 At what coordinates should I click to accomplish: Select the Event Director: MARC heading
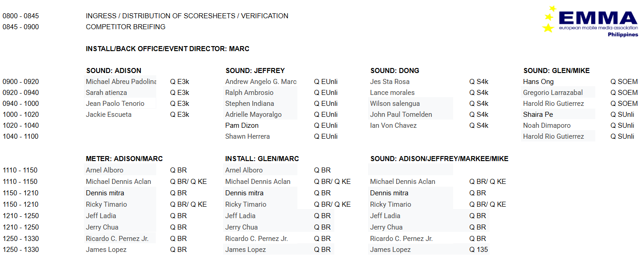(168, 49)
